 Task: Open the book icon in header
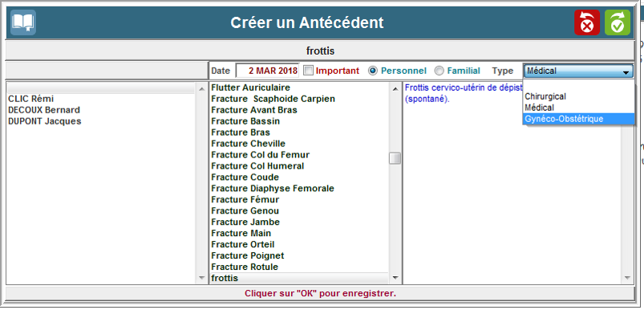coord(23,22)
